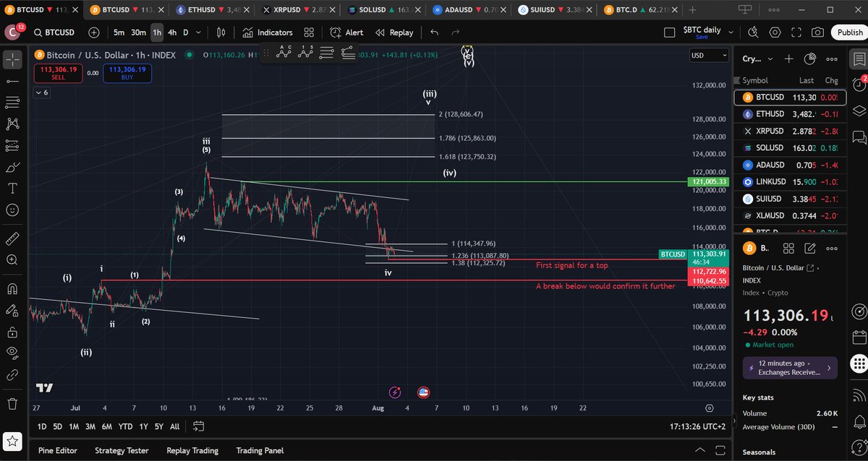Open the candlestick chart type menu
This screenshot has width=868, height=461.
pyautogui.click(x=221, y=33)
